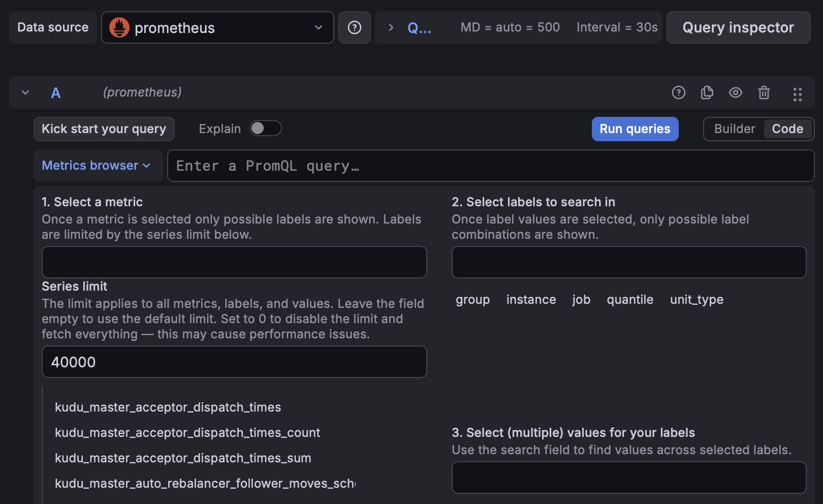The height and width of the screenshot is (504, 823).
Task: Select metric kudu_master_auto_rebalancer_follower_moves
Action: pyautogui.click(x=205, y=484)
